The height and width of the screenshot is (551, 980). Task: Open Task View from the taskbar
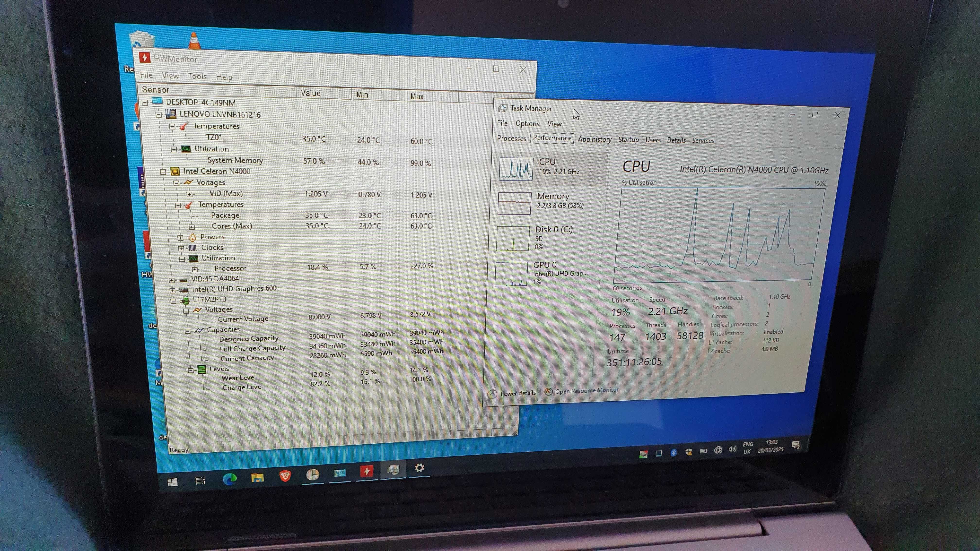click(201, 481)
